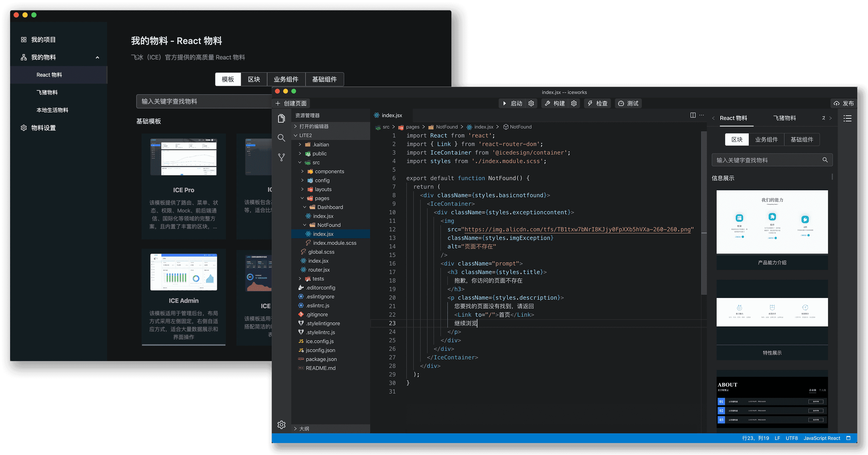Click the 发布 publish button
This screenshot has width=868, height=455.
[844, 103]
